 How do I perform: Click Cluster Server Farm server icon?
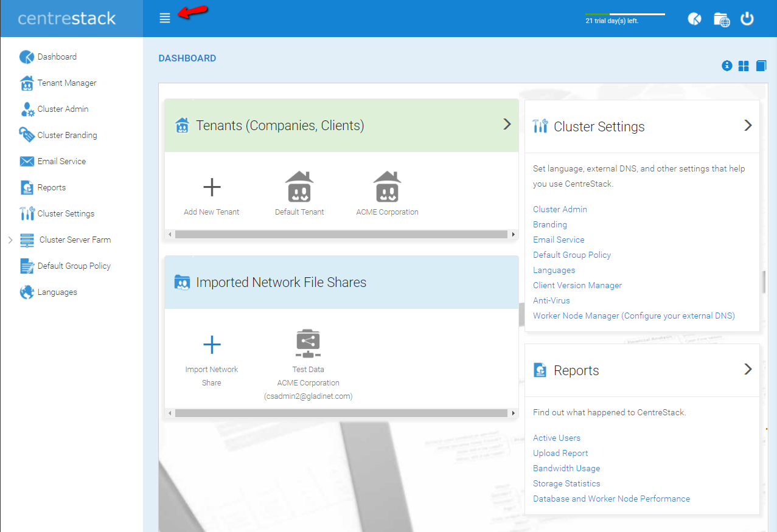click(27, 240)
